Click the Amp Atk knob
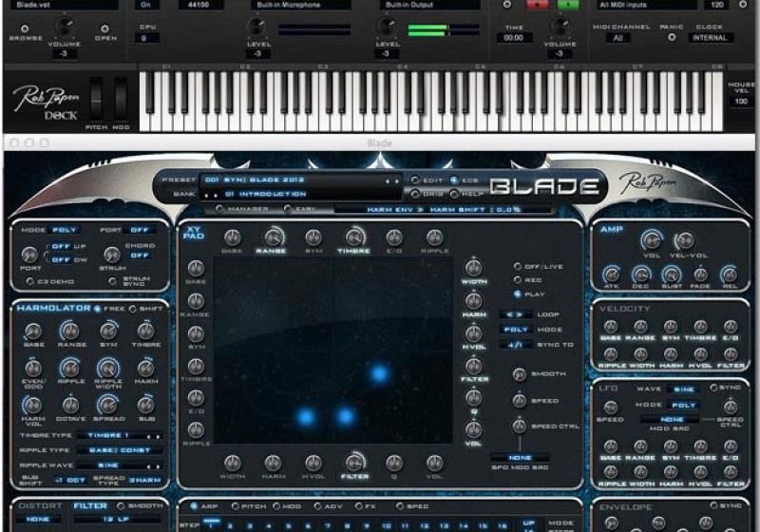Viewport: 760px width, 532px height. click(x=611, y=275)
